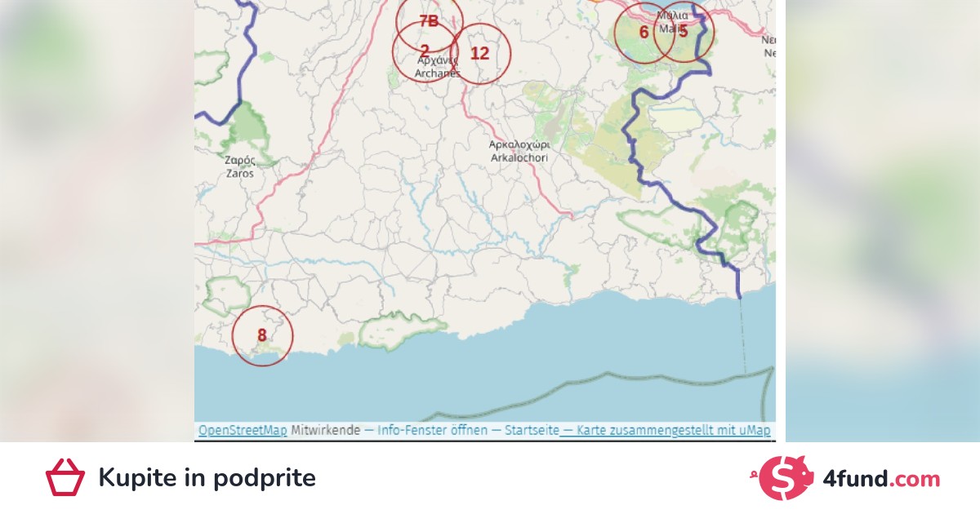Open the Startseite link
Screen dimensions: 980x514
pos(532,430)
